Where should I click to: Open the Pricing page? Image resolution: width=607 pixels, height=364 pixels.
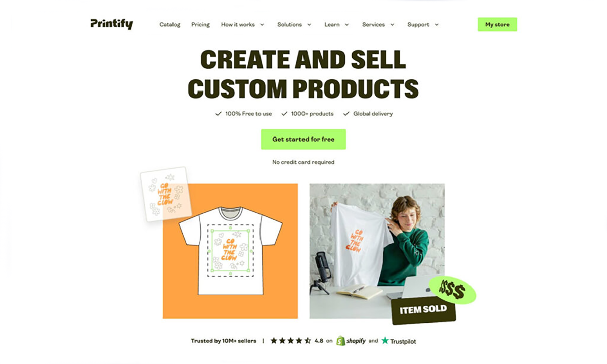coord(200,24)
